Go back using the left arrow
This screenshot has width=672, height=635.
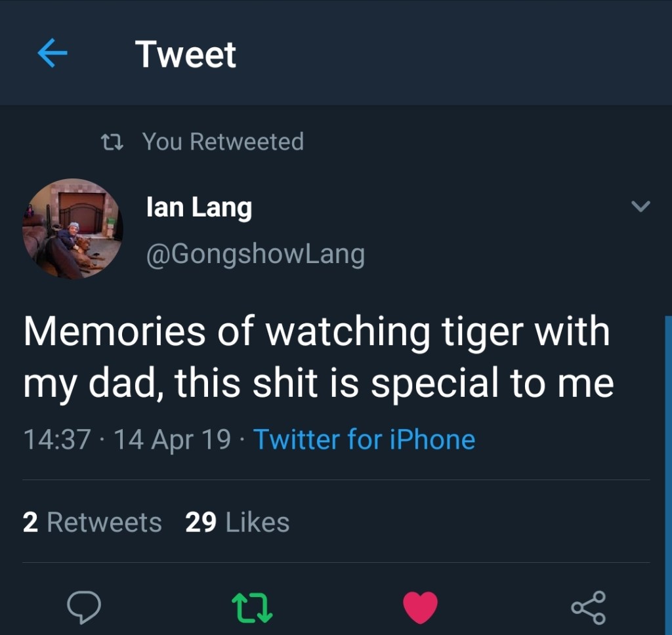pos(53,54)
